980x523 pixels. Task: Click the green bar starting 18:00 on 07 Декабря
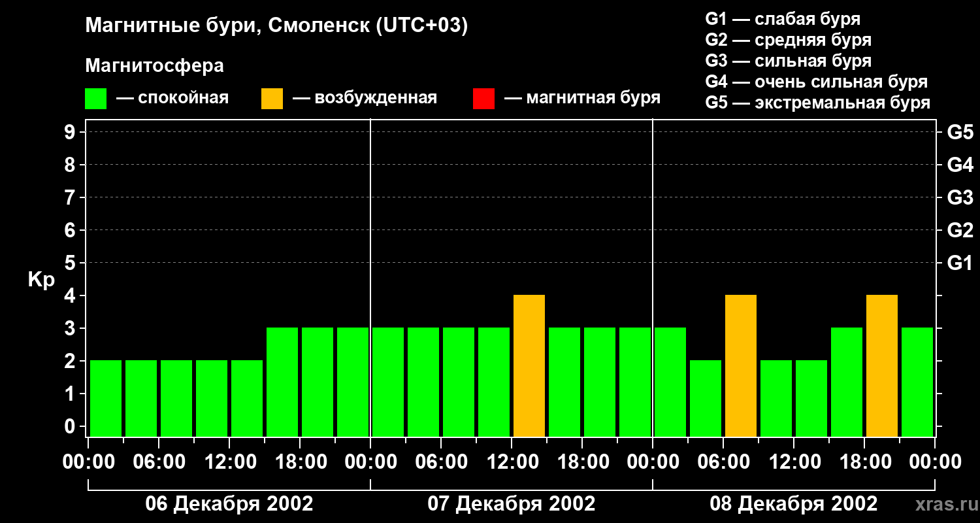(x=600, y=382)
